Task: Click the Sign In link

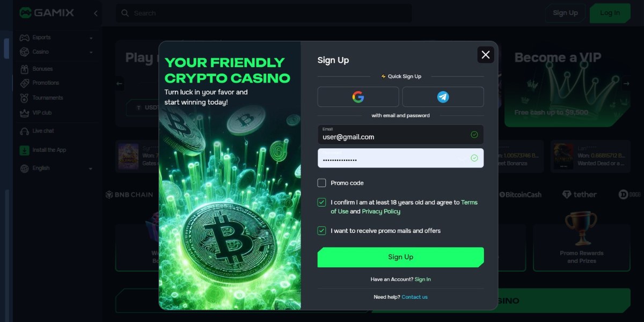Action: click(423, 279)
